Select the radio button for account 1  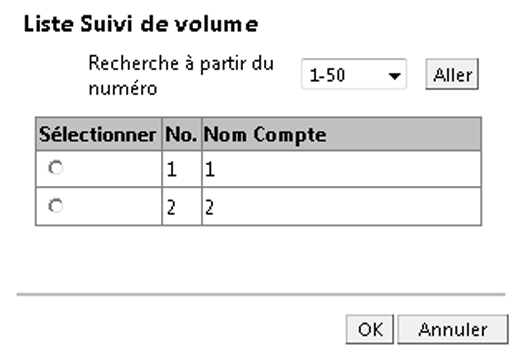[x=56, y=168]
